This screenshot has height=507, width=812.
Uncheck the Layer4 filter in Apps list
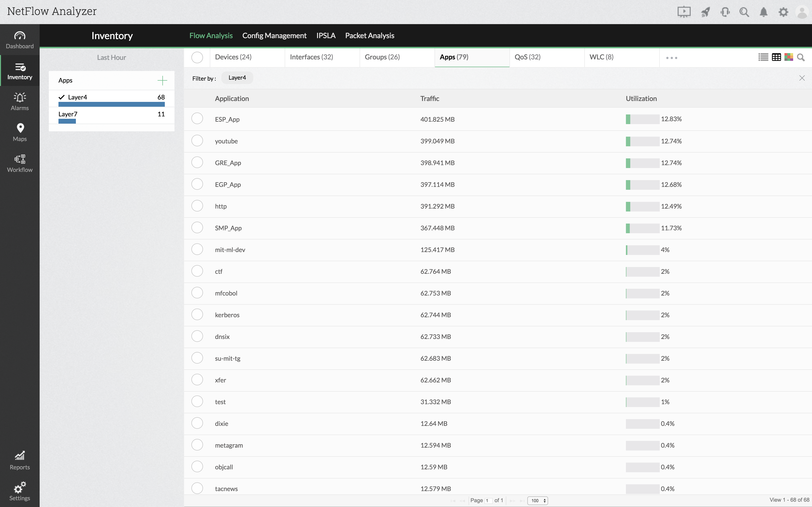tap(61, 97)
